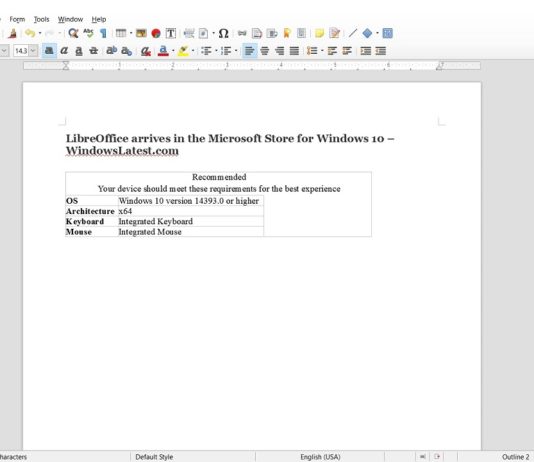
Task: Open the font size dropdown arrow
Action: (x=33, y=51)
